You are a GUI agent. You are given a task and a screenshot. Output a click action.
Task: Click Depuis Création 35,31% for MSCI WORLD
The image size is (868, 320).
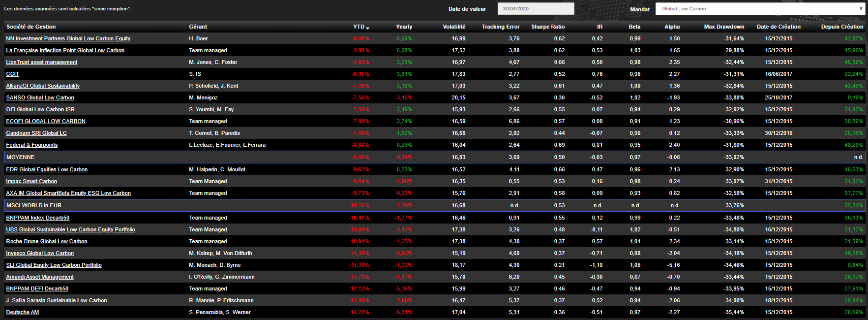pyautogui.click(x=854, y=205)
